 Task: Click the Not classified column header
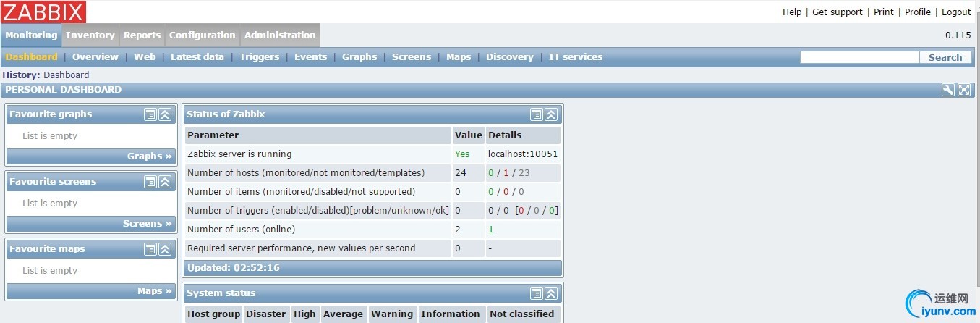(521, 314)
